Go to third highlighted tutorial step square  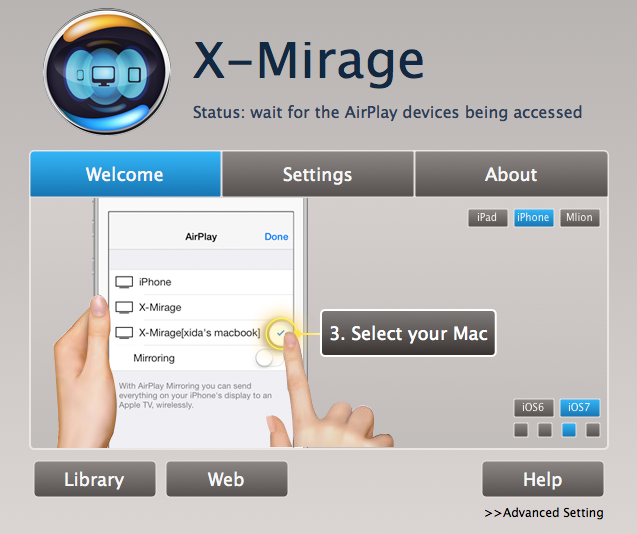pos(569,430)
